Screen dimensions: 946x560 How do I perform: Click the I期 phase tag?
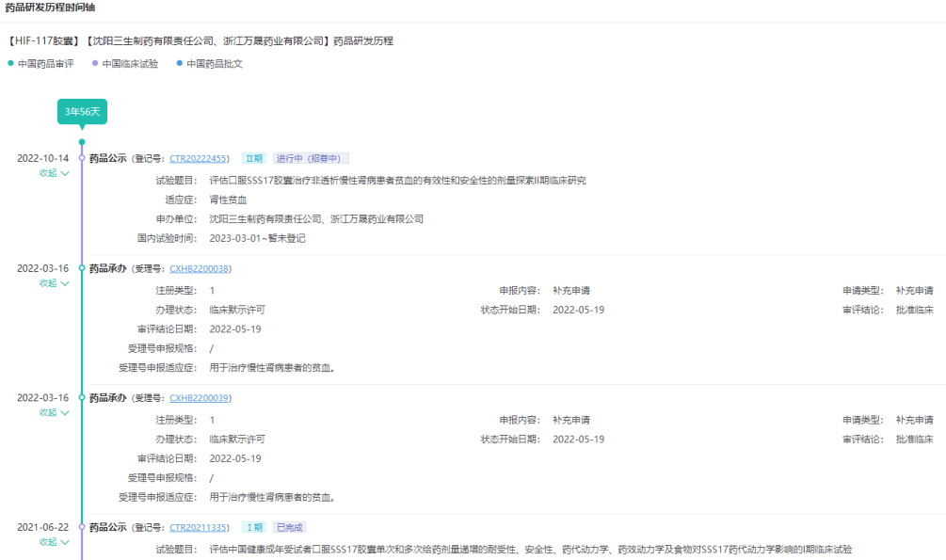point(253,527)
